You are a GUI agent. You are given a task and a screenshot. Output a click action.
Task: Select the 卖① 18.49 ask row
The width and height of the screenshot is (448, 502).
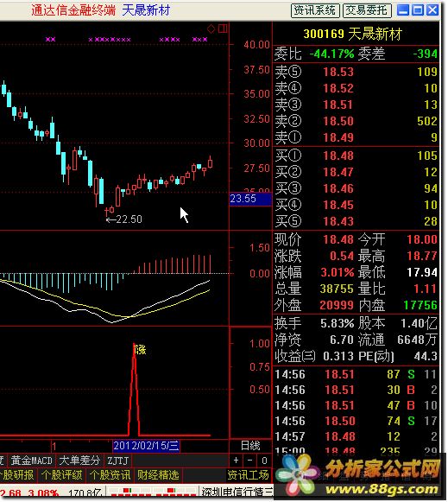(x=356, y=137)
